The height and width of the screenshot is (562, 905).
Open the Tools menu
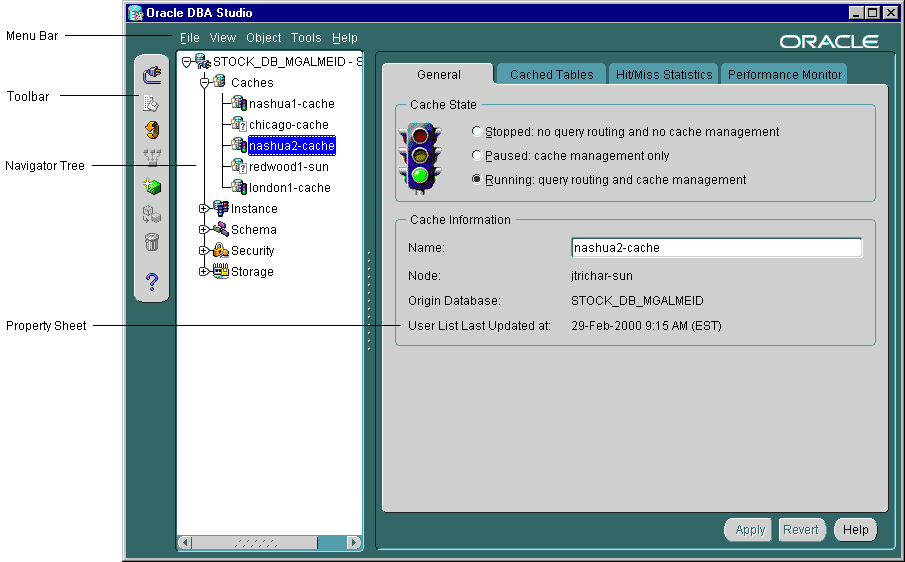tap(306, 38)
